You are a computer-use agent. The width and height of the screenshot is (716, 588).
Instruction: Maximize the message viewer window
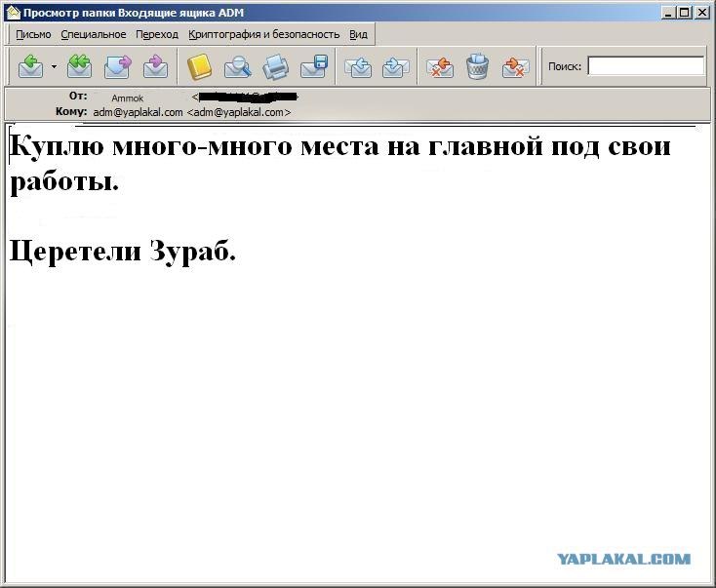[x=684, y=13]
